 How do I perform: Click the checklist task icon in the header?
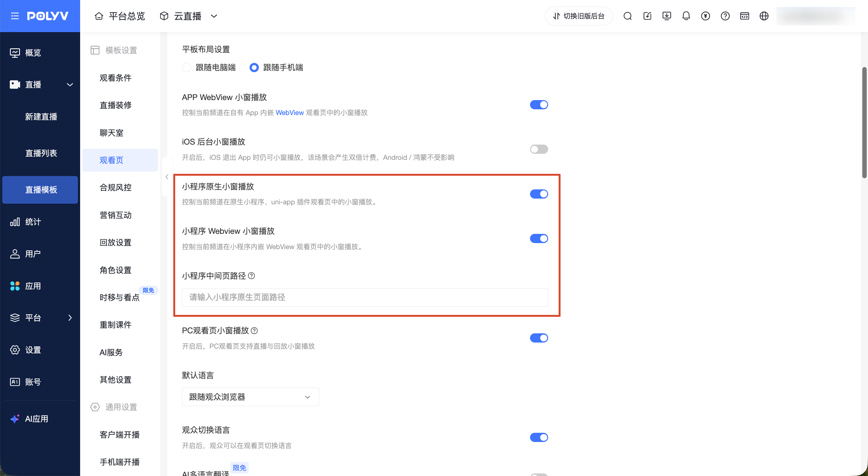coord(647,16)
